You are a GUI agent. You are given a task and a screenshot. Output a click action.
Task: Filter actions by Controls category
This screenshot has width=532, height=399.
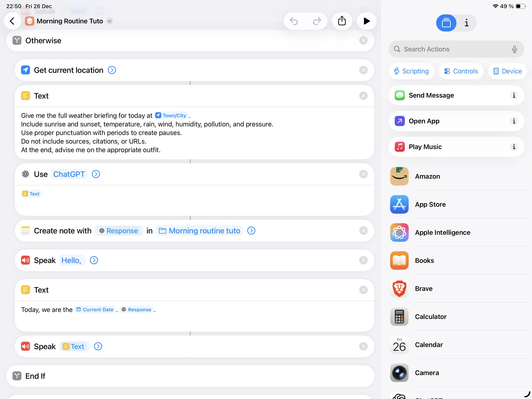461,71
